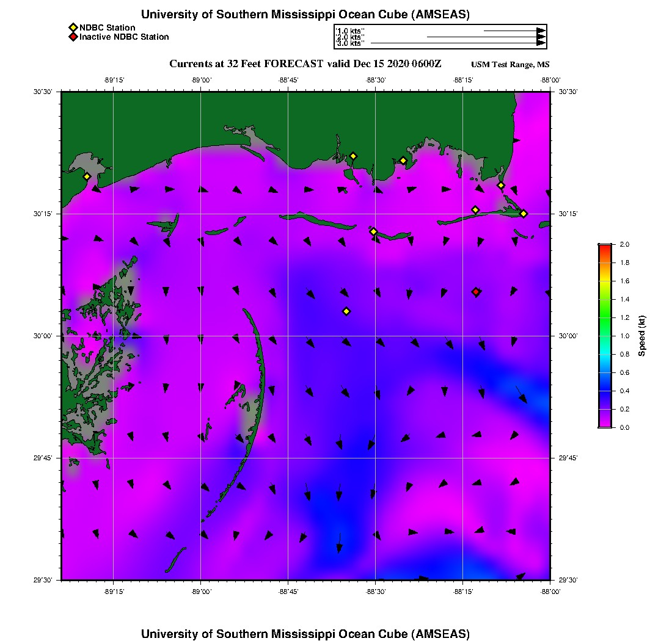The image size is (672, 641).
Task: Click the 1.0 kts arrowhead in scale legend
Action: pos(541,30)
